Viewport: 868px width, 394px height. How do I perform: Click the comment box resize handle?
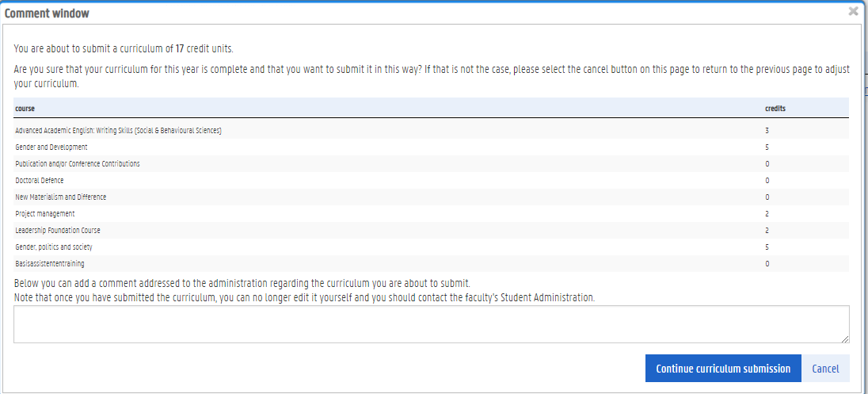point(845,339)
